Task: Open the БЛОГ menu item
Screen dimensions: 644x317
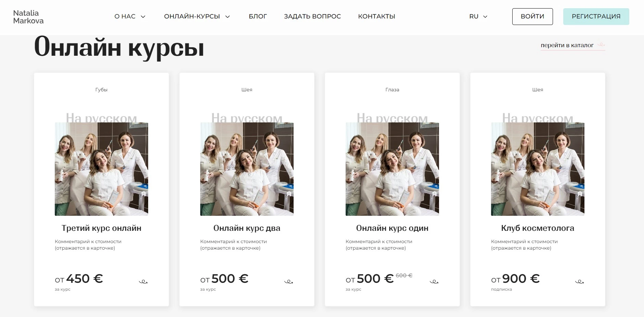Action: tap(258, 16)
